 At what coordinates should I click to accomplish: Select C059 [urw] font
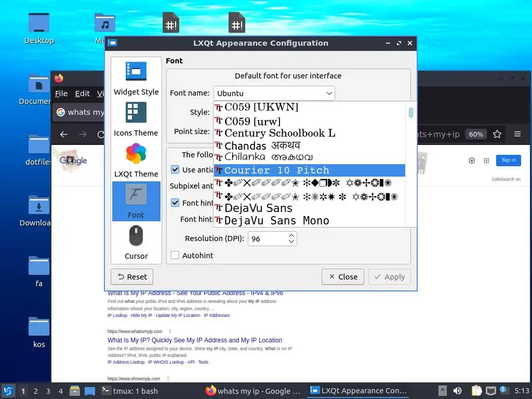(x=310, y=121)
